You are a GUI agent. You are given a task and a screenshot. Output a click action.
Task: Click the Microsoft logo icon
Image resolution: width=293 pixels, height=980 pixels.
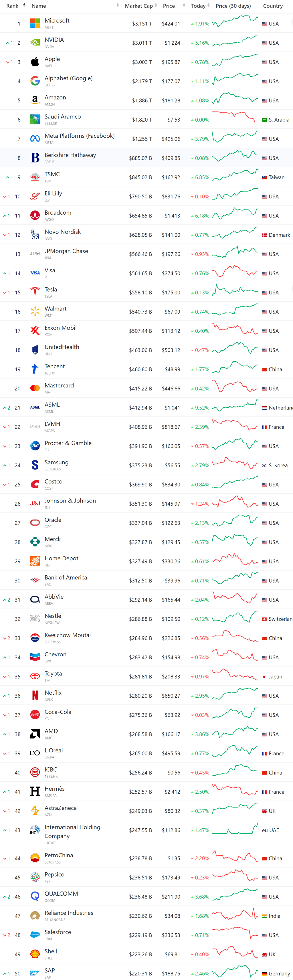(x=35, y=23)
